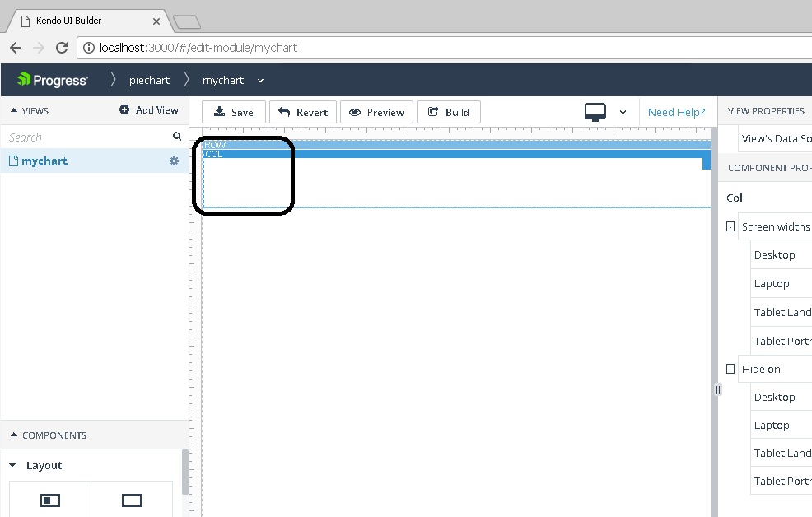Revert changes

(x=303, y=112)
